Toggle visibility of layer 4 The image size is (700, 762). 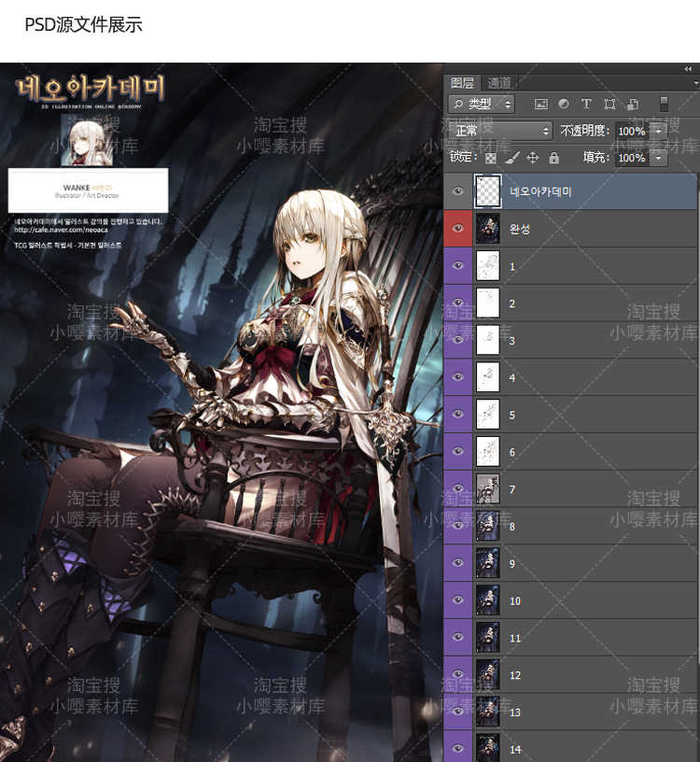point(457,376)
